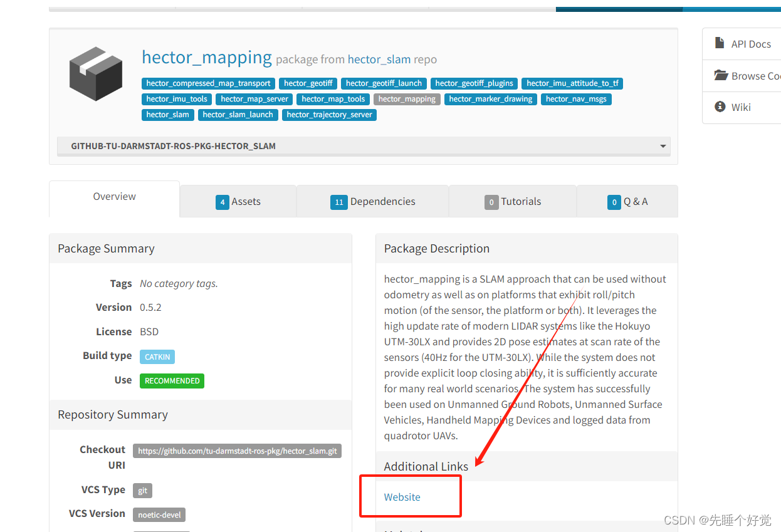Select the hector_geotiff package tag
The height and width of the screenshot is (532, 781).
coord(308,83)
